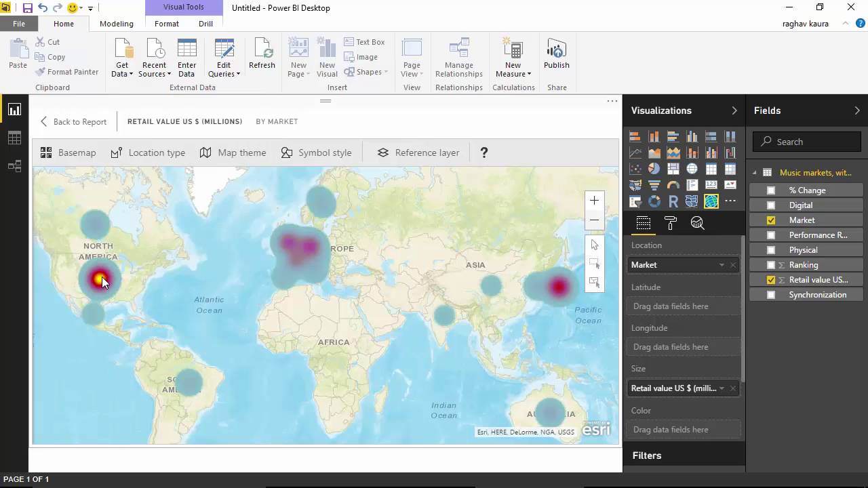This screenshot has height=488, width=868.
Task: Check the Digital field
Action: 771,205
